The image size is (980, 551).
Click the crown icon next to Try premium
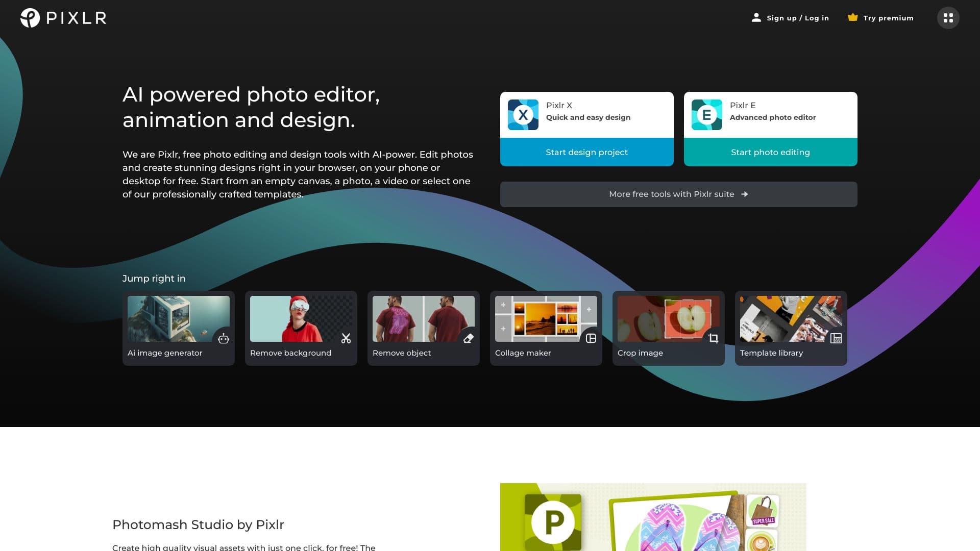852,17
